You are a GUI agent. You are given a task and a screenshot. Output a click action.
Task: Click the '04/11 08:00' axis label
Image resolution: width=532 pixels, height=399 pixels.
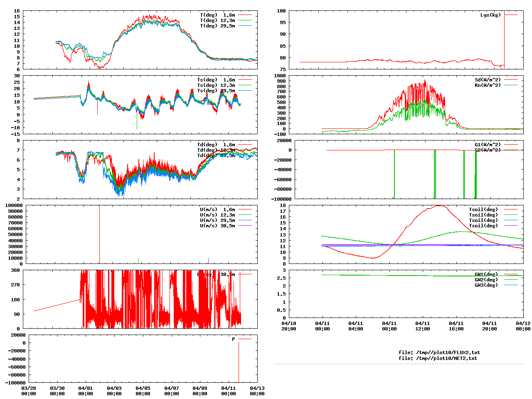coord(389,326)
